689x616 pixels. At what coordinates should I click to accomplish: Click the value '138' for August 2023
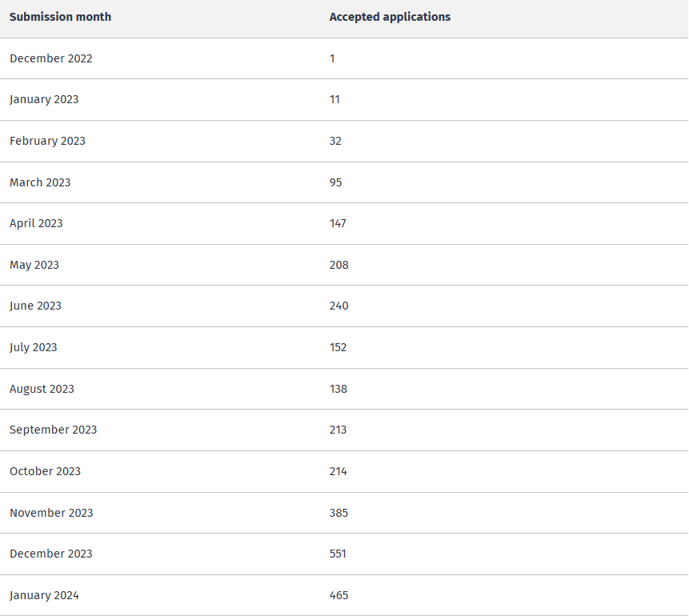(338, 389)
